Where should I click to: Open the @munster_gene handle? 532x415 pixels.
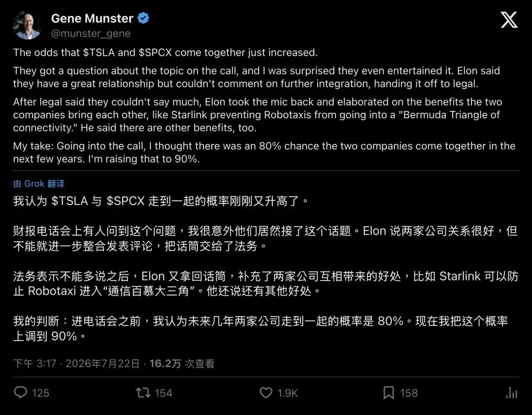[x=91, y=34]
